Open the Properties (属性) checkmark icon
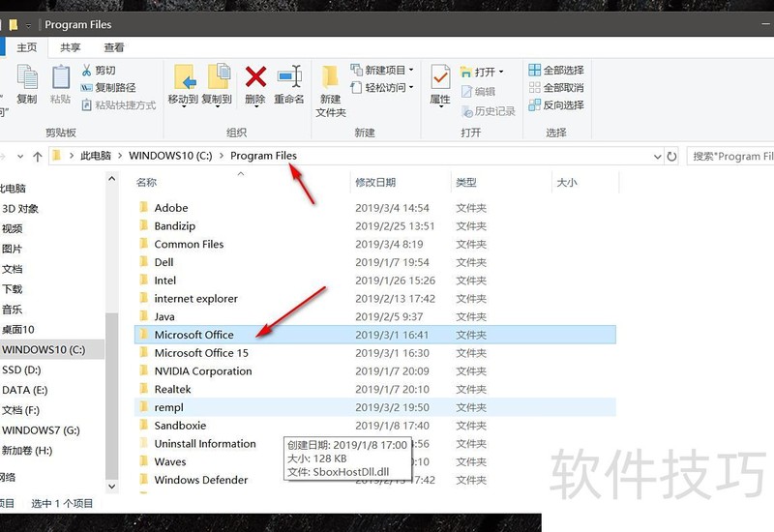The image size is (774, 532). [440, 78]
